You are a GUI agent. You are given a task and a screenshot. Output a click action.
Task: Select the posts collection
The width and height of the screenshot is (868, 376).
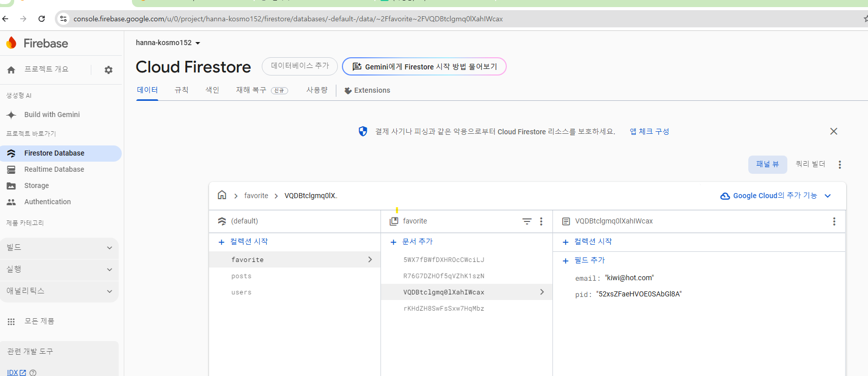tap(295, 276)
